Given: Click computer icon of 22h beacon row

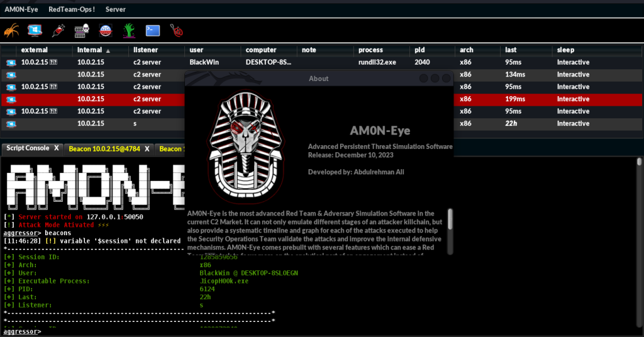Looking at the screenshot, I should pyautogui.click(x=11, y=124).
